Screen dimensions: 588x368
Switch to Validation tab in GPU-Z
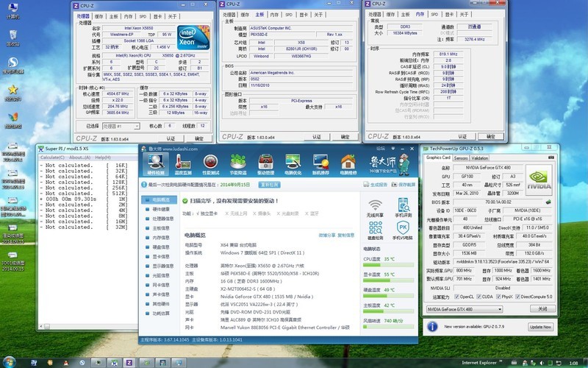pyautogui.click(x=480, y=158)
